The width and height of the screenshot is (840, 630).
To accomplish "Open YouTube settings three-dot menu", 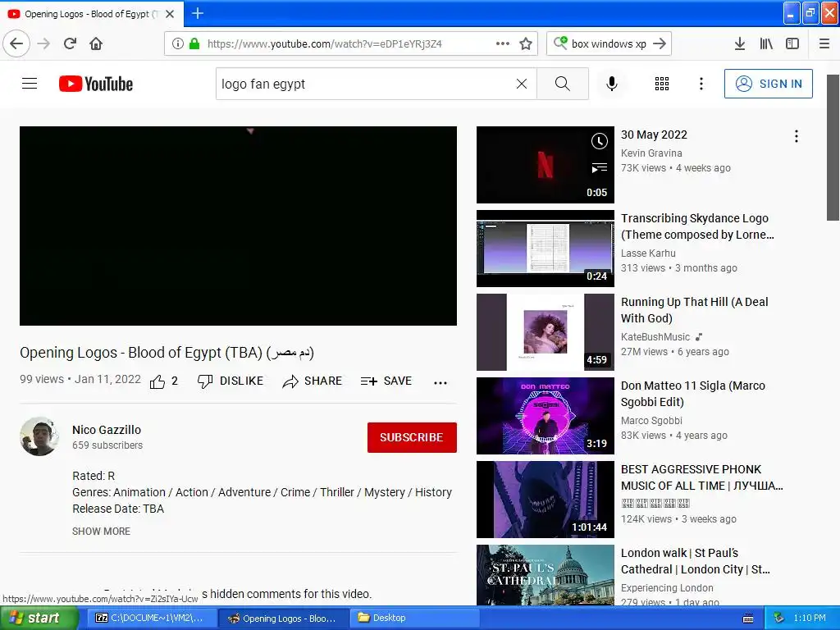I will (x=701, y=84).
